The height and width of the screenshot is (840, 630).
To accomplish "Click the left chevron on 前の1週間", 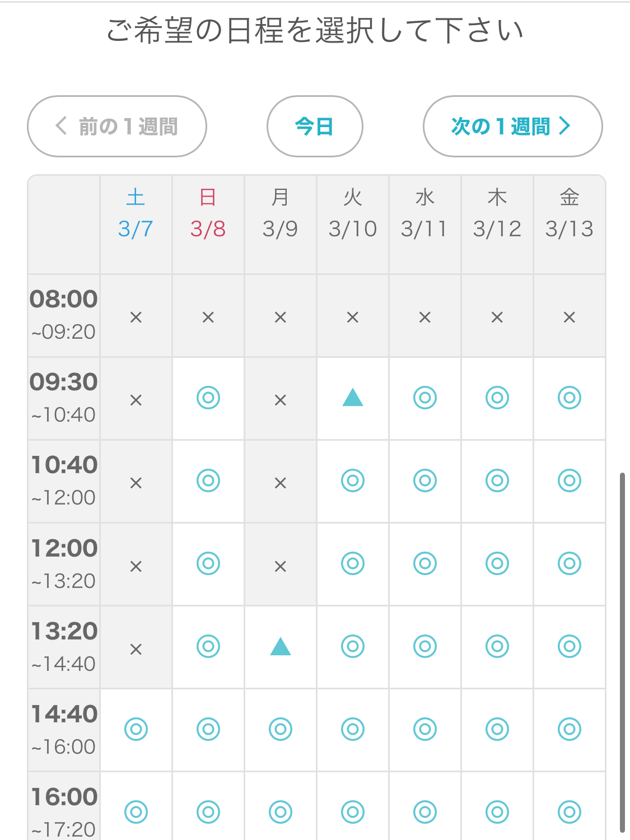I will pos(61,126).
